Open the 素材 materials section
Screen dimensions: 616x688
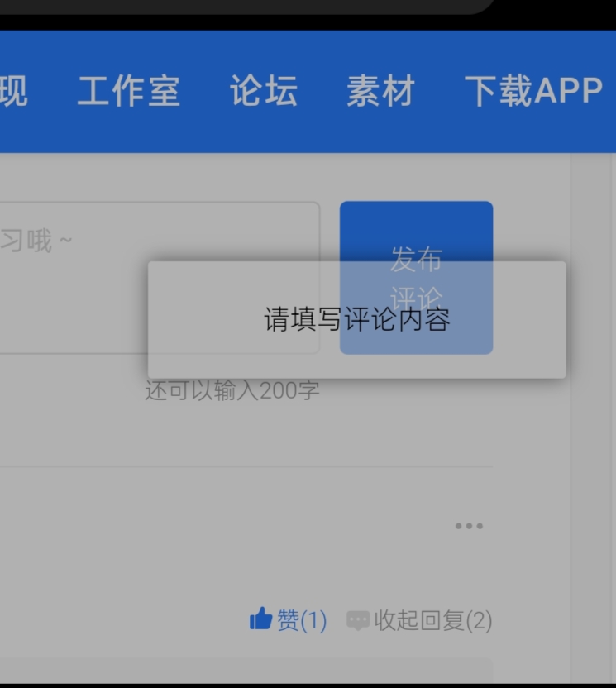click(380, 91)
